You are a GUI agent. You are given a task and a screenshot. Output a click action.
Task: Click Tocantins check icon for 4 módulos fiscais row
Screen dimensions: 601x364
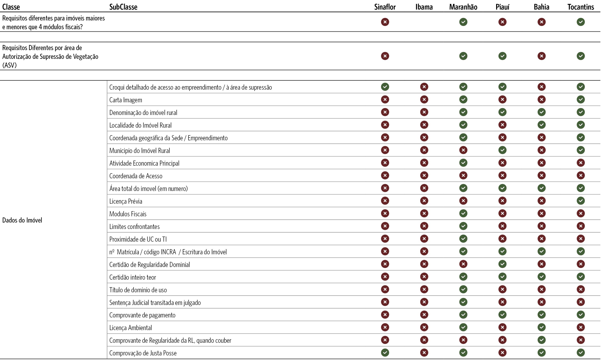pyautogui.click(x=581, y=22)
